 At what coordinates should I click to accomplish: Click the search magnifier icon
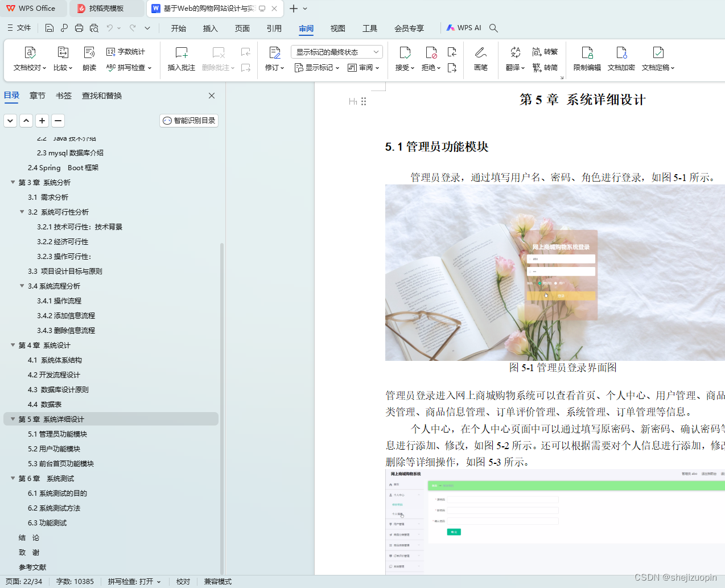coord(493,28)
